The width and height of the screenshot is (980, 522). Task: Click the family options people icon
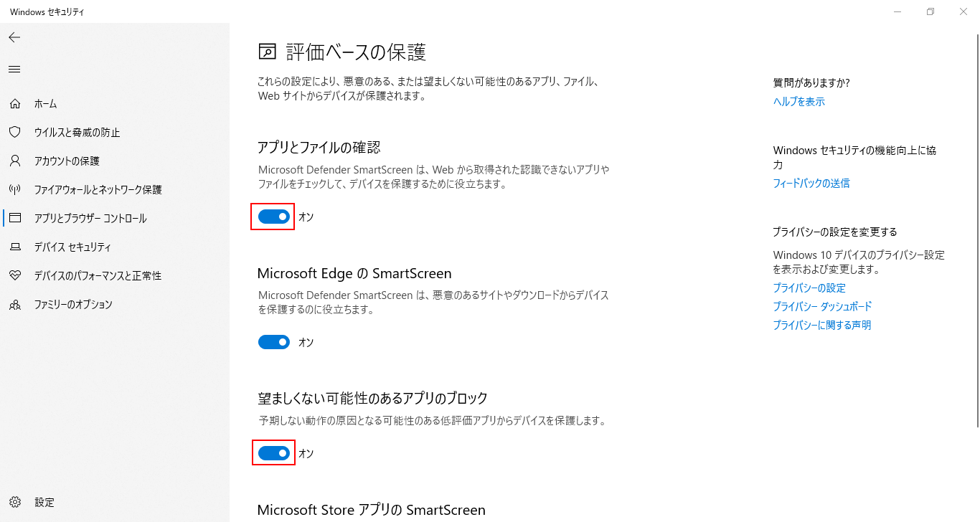pyautogui.click(x=15, y=305)
